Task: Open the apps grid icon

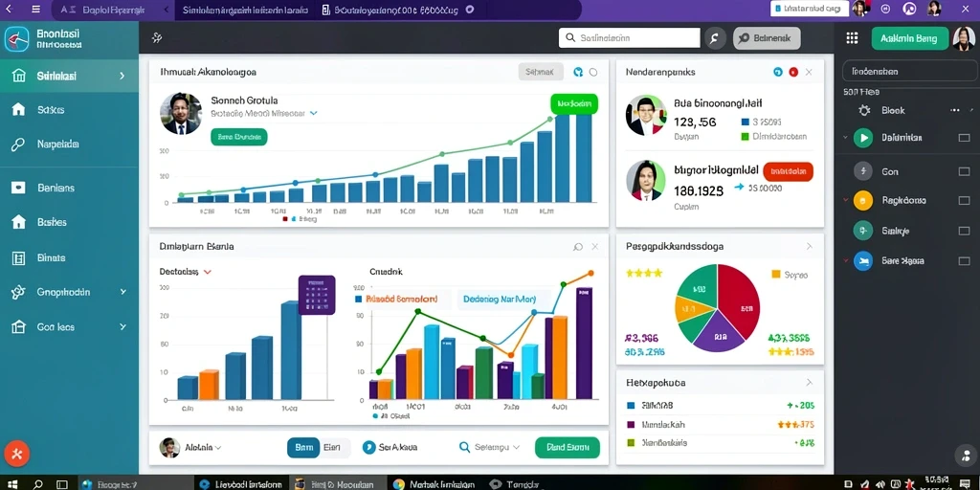Action: [x=852, y=38]
